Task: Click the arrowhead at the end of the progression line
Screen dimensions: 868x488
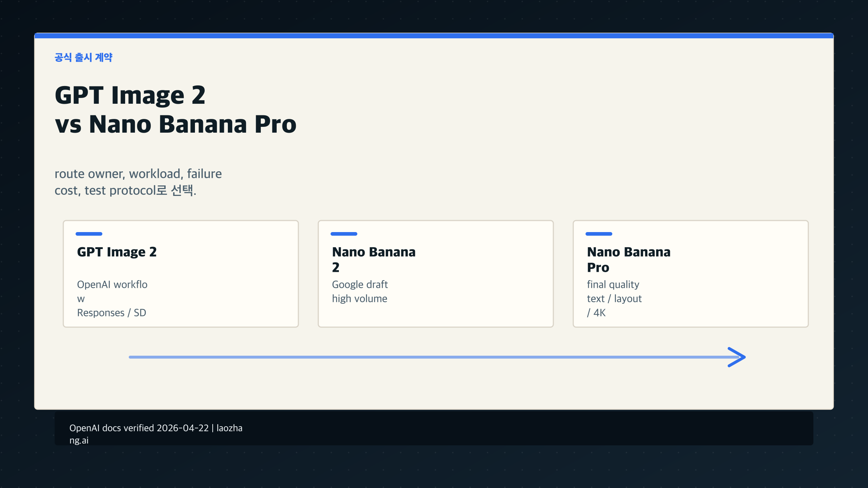Action: pyautogui.click(x=736, y=357)
